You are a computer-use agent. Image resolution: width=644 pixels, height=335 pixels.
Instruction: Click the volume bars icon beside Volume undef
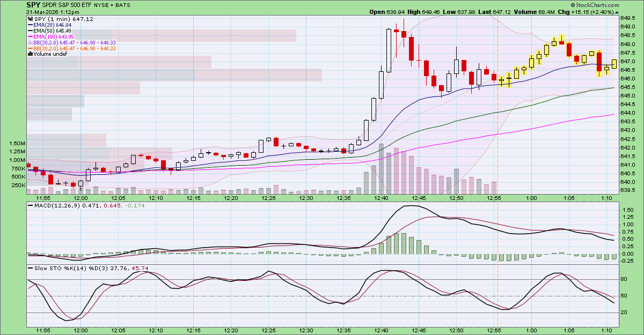pos(30,54)
